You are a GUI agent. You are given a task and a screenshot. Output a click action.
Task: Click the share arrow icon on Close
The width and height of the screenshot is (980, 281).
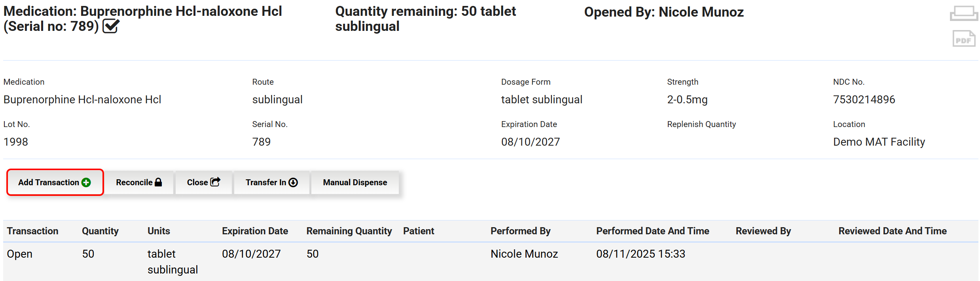[x=215, y=182]
